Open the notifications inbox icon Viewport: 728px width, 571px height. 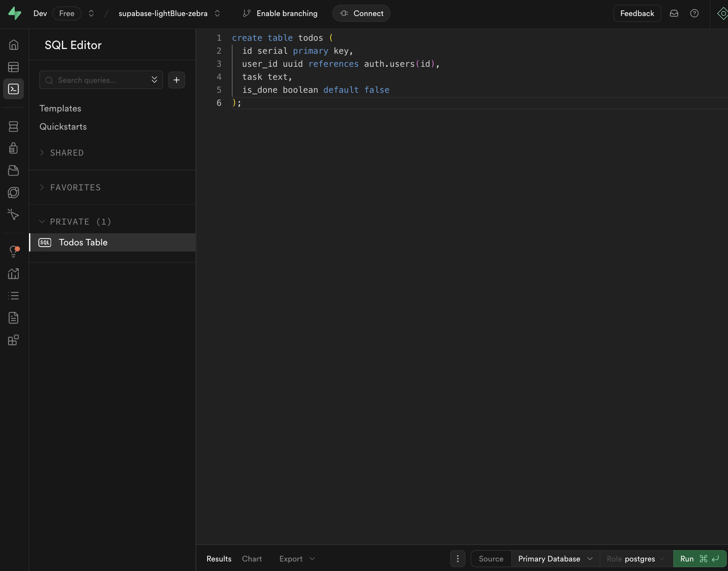tap(674, 13)
